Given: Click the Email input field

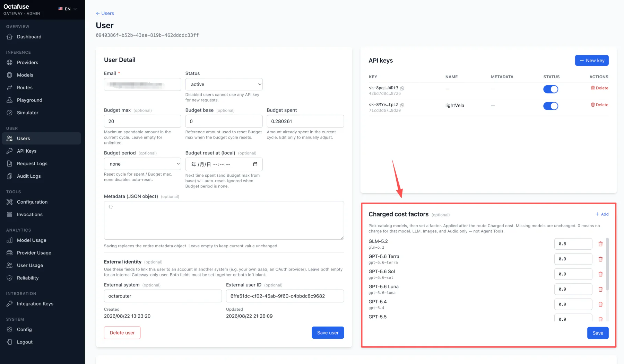Looking at the screenshot, I should click(x=142, y=85).
